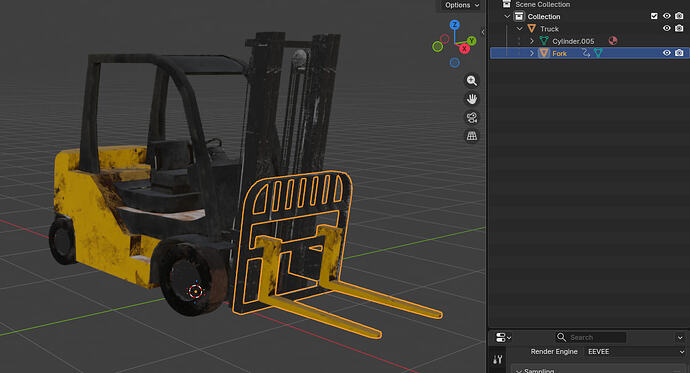Viewport: 690px width, 373px height.
Task: Open the Properties editor type dropdown
Action: pos(503,337)
